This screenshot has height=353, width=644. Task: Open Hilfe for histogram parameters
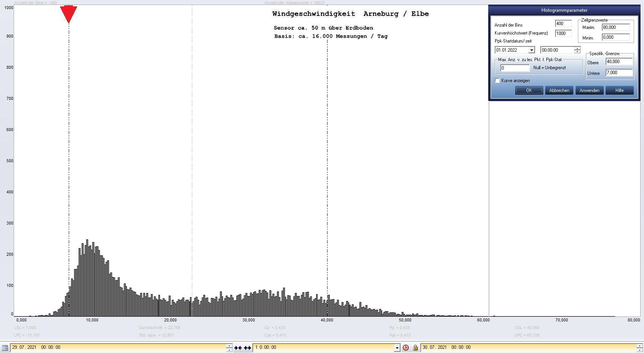click(x=619, y=90)
